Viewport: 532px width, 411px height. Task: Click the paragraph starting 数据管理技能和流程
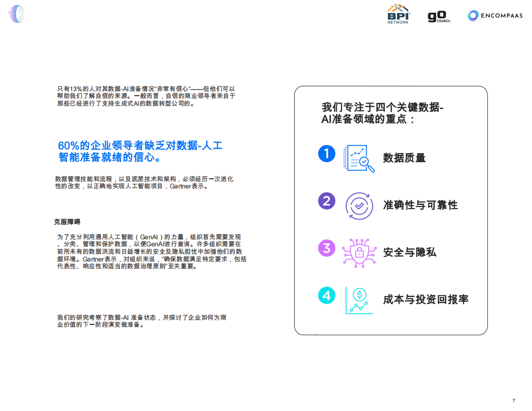pos(144,182)
